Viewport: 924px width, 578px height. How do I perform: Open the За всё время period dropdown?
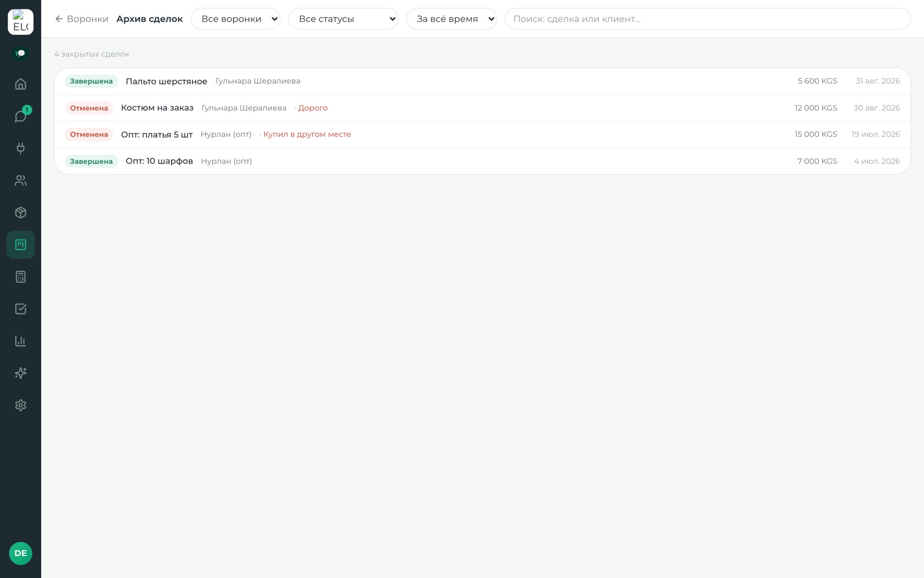452,19
